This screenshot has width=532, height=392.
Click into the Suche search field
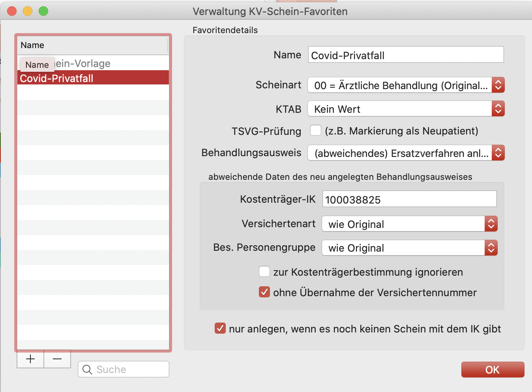click(x=124, y=369)
